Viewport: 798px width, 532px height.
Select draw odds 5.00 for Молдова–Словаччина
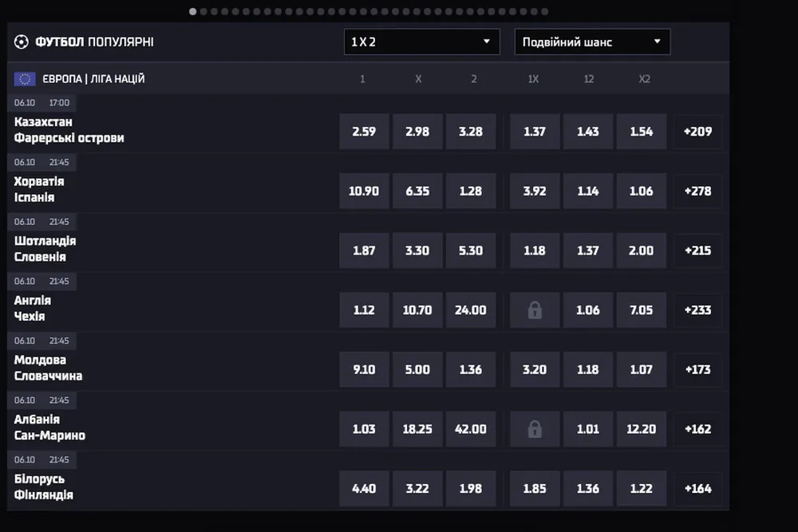(x=417, y=369)
